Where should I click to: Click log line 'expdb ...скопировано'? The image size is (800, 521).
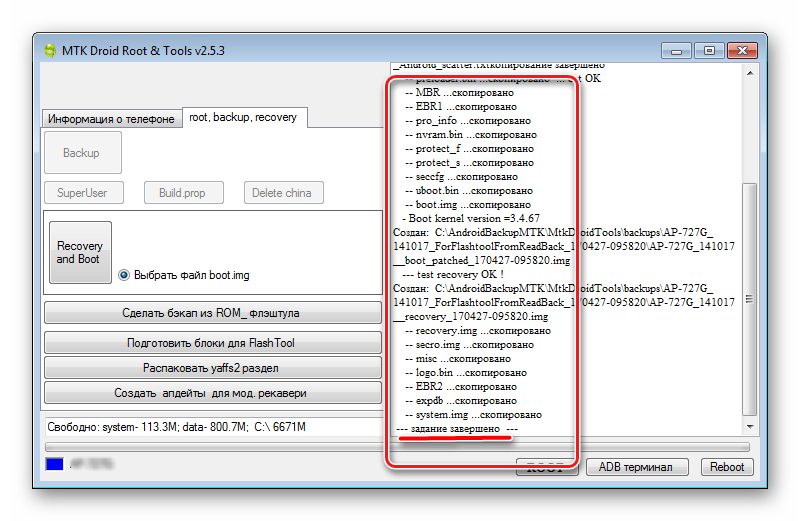click(461, 401)
